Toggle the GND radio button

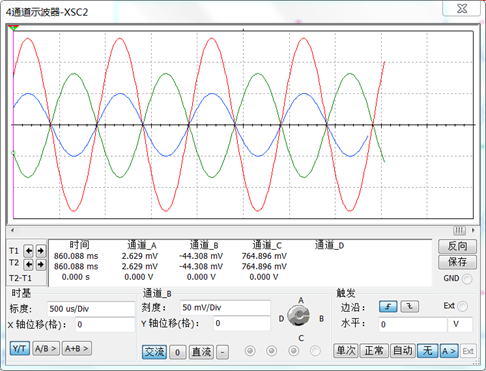point(467,279)
